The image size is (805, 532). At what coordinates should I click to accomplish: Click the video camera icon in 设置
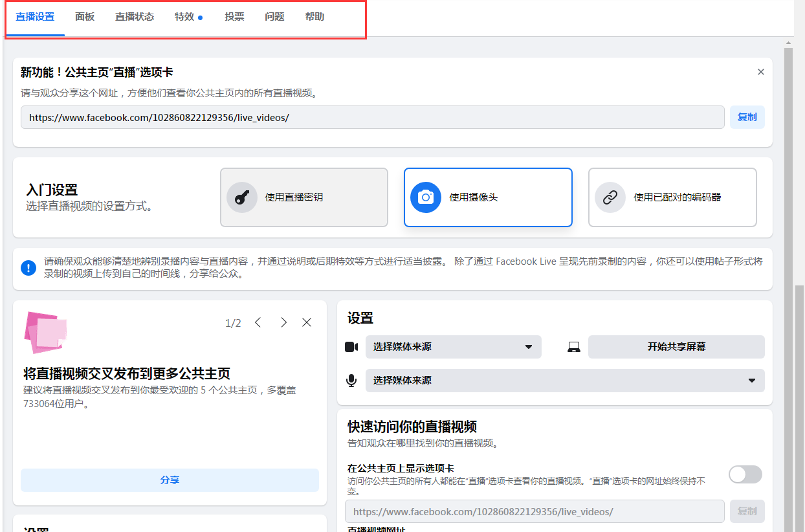point(351,347)
